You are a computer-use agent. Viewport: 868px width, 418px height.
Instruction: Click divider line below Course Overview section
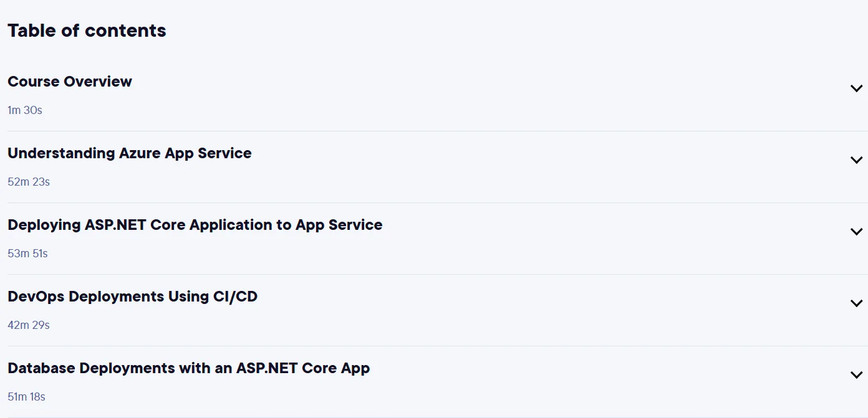(x=438, y=131)
